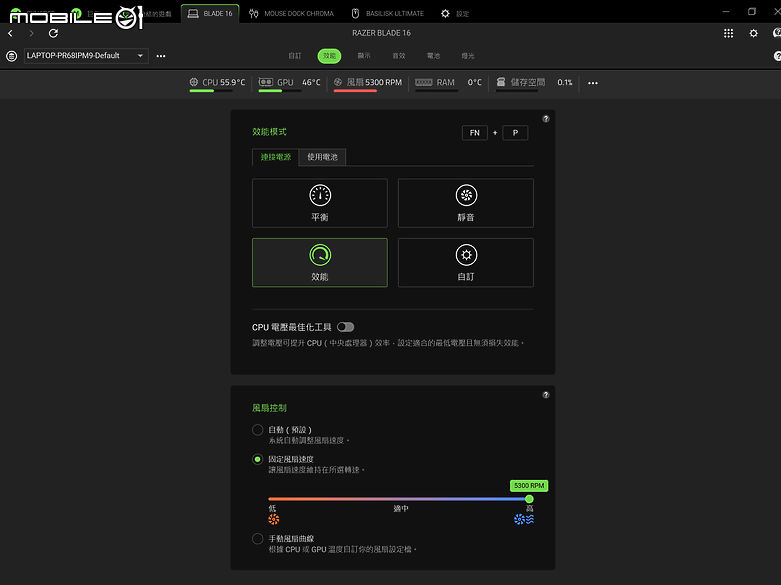
Task: Go back with the left arrow
Action: click(x=10, y=33)
